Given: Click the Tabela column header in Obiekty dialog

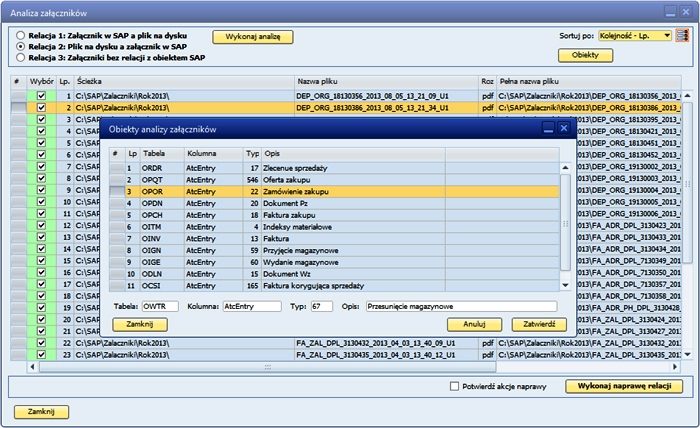Looking at the screenshot, I should pos(162,154).
